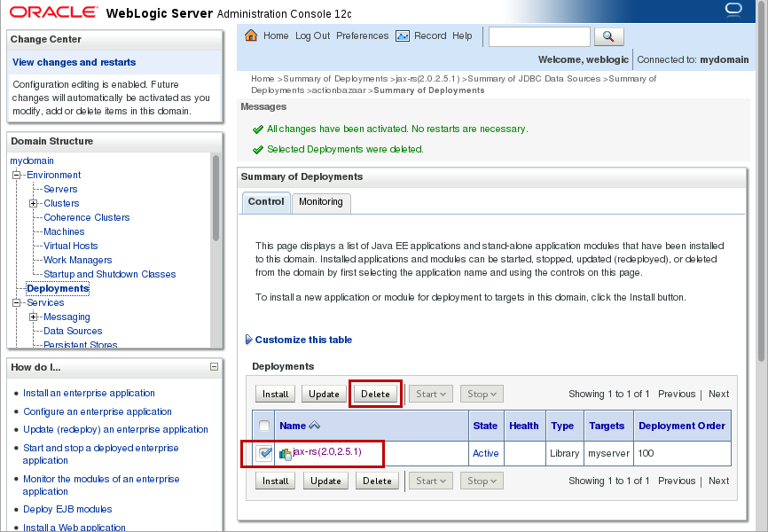Image resolution: width=768 pixels, height=532 pixels.
Task: Expand Customize this table triangle
Action: (x=249, y=340)
